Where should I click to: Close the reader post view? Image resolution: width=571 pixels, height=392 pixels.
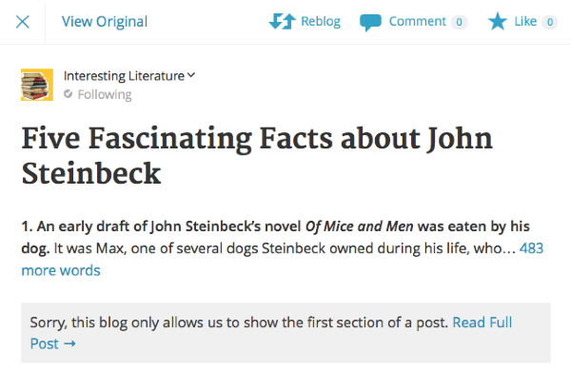pos(23,22)
